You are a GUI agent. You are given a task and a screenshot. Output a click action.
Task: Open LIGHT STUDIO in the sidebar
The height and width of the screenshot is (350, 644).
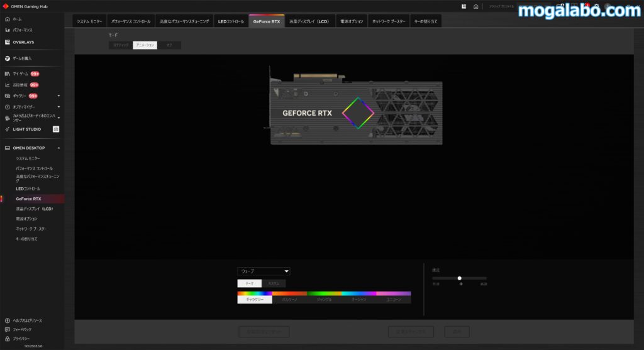pyautogui.click(x=26, y=129)
